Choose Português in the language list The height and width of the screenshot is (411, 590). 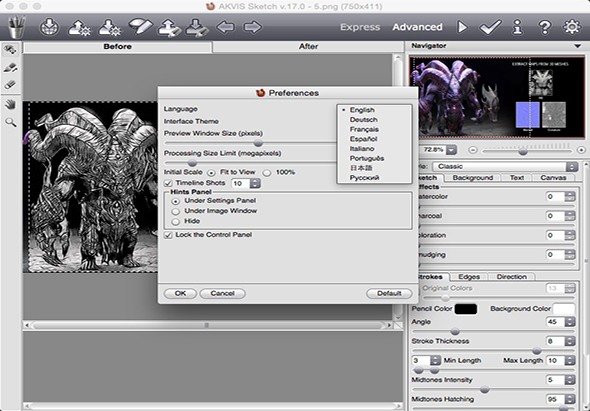pyautogui.click(x=367, y=158)
